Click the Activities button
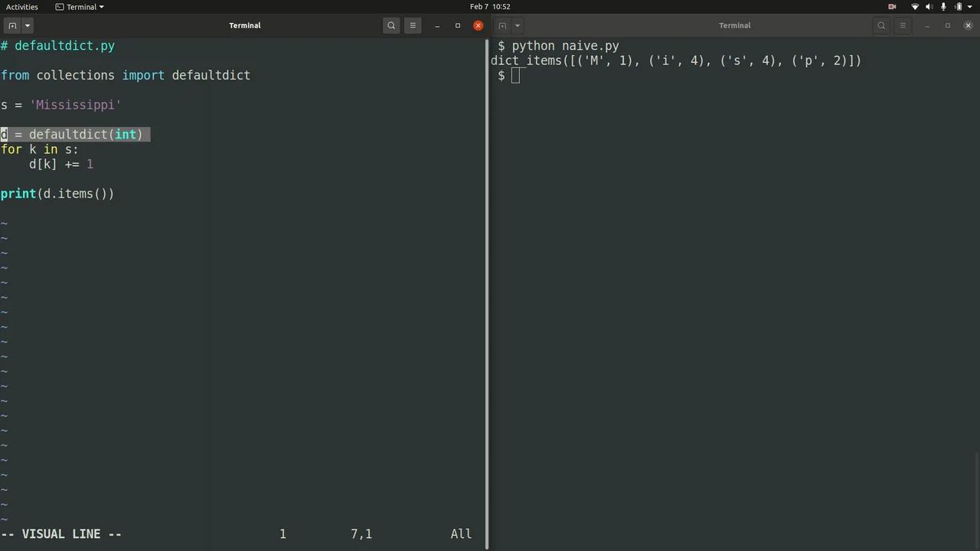980x551 pixels. click(x=22, y=7)
